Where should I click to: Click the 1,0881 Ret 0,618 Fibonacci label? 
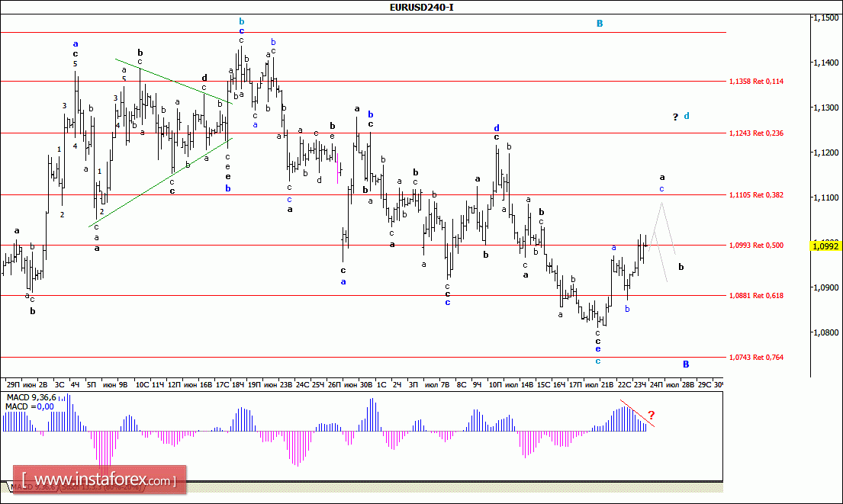click(x=756, y=296)
